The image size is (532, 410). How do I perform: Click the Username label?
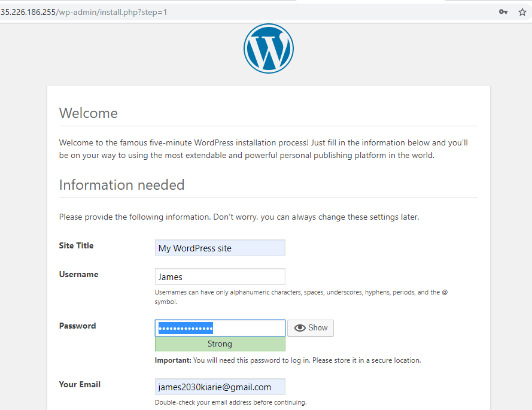tap(78, 275)
